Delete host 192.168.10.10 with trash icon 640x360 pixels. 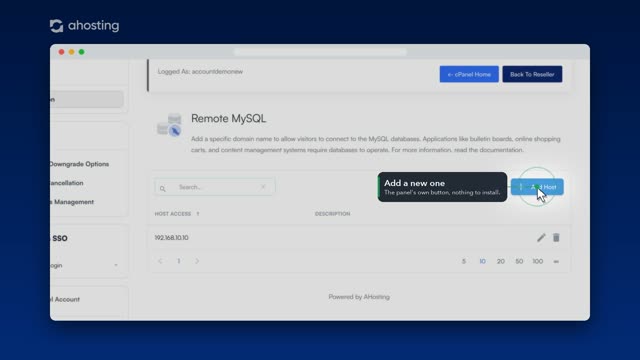(556, 238)
